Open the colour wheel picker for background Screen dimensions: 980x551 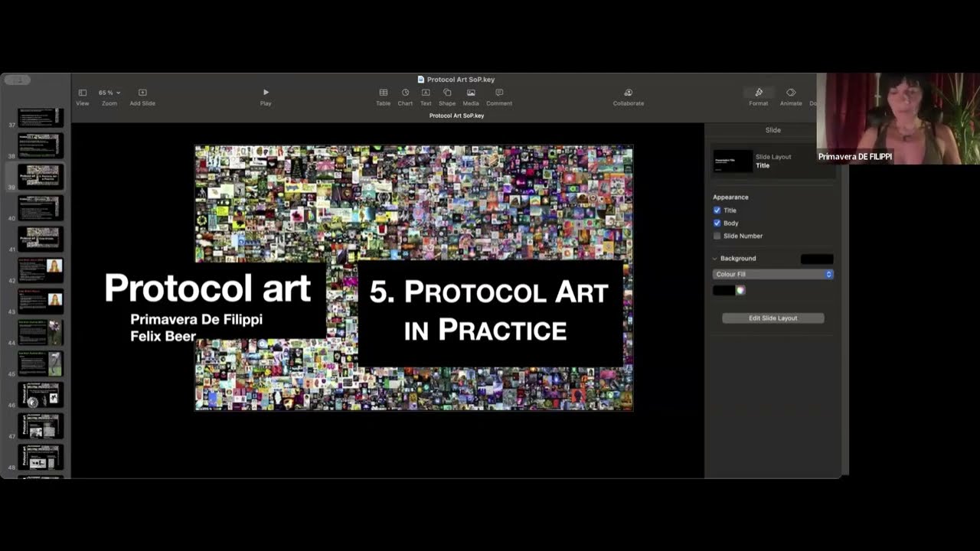point(740,290)
